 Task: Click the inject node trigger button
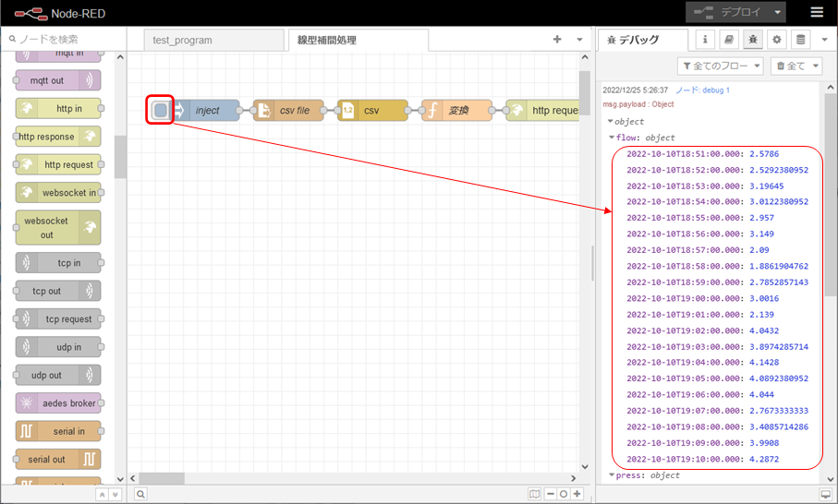click(161, 111)
